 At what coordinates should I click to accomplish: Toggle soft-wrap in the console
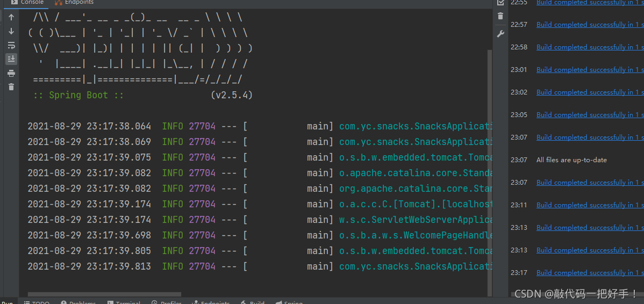[11, 45]
